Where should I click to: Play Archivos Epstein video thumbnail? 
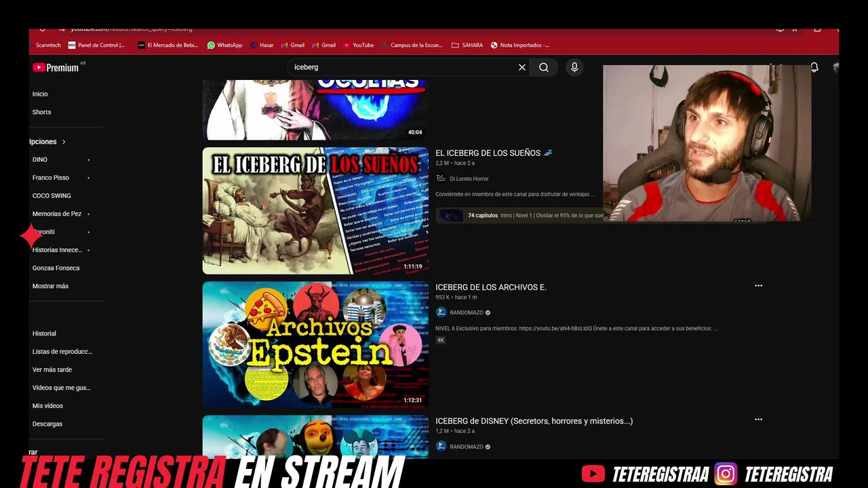[315, 345]
